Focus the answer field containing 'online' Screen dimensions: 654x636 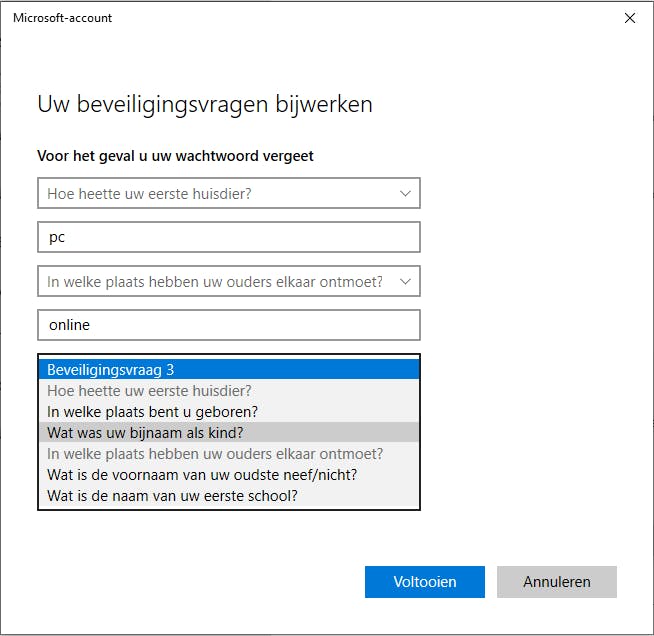point(228,325)
